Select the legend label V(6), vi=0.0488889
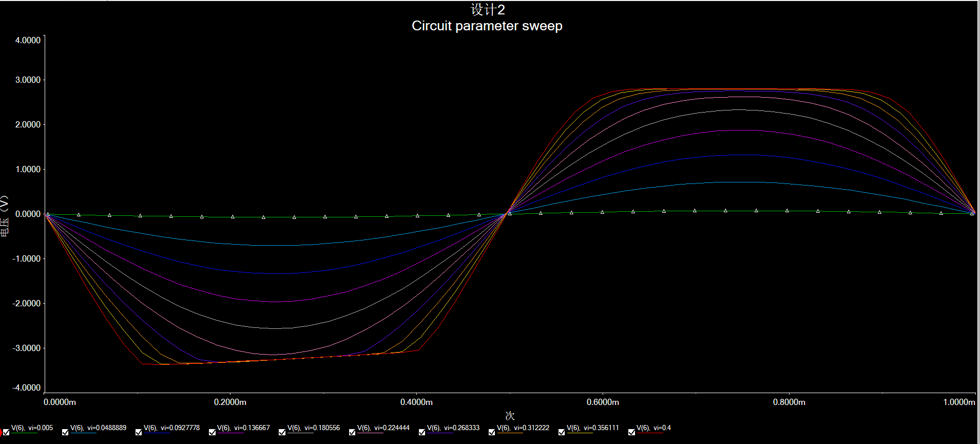The width and height of the screenshot is (980, 444). (98, 428)
